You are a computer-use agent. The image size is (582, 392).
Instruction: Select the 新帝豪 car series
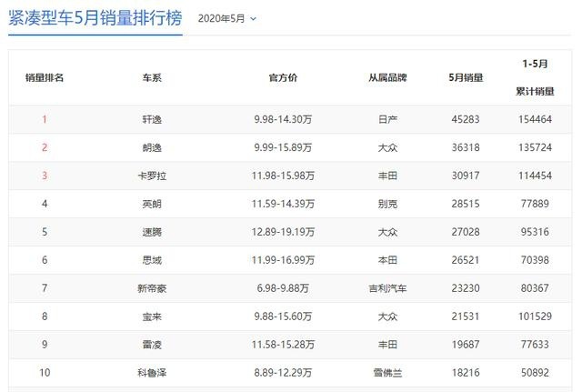point(152,288)
